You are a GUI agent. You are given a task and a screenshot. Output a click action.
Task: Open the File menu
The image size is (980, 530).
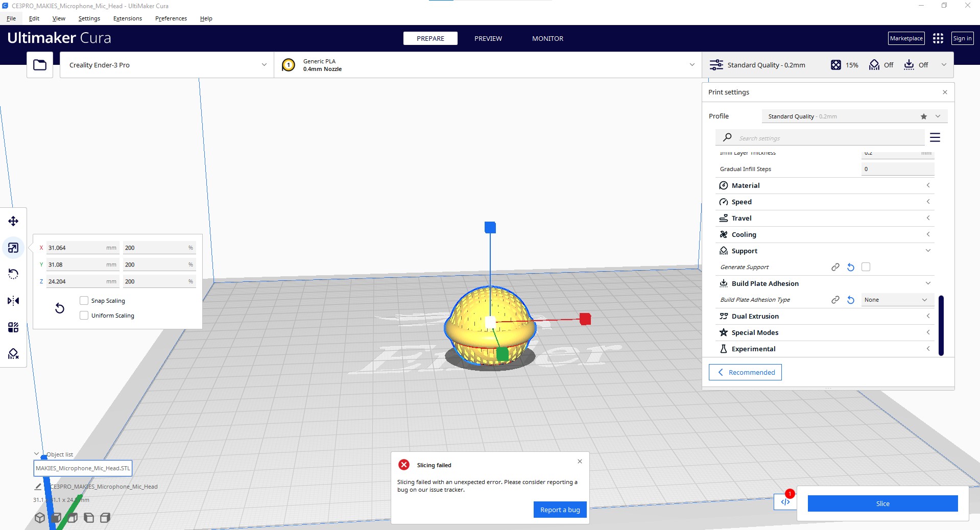(11, 18)
